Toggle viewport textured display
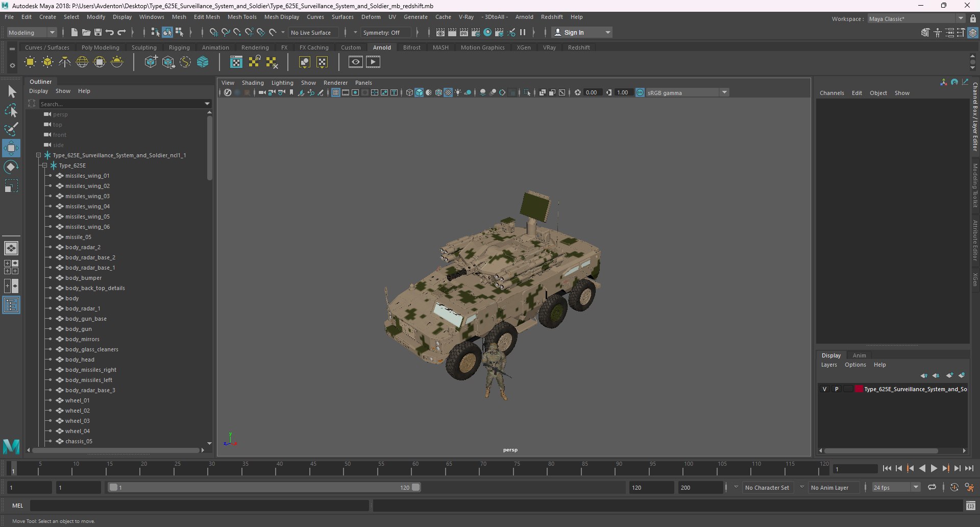The image size is (980, 527). point(448,92)
